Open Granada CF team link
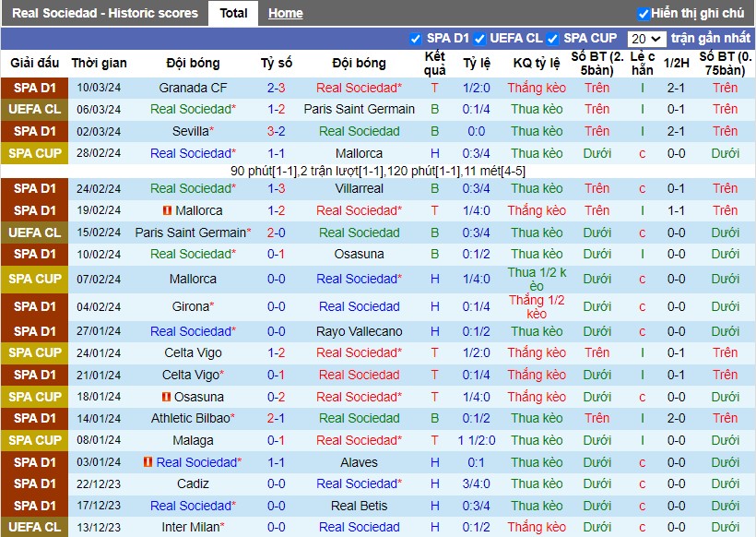 [193, 88]
